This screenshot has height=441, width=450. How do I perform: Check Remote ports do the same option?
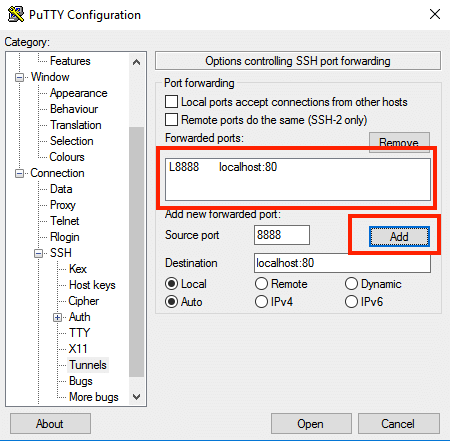(171, 120)
